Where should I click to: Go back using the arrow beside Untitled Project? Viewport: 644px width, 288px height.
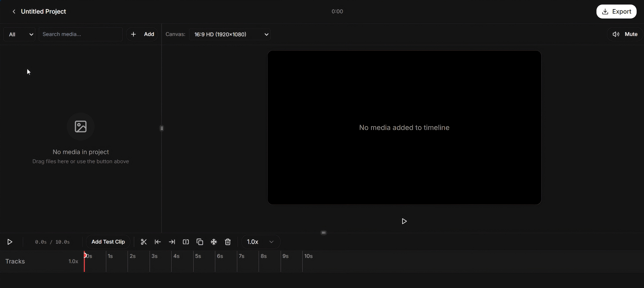coord(14,12)
